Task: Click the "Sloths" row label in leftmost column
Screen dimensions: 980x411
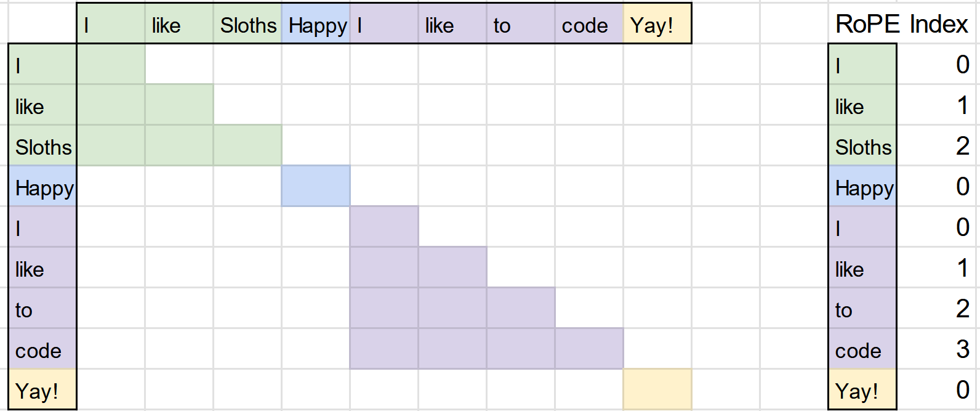Action: [43, 147]
